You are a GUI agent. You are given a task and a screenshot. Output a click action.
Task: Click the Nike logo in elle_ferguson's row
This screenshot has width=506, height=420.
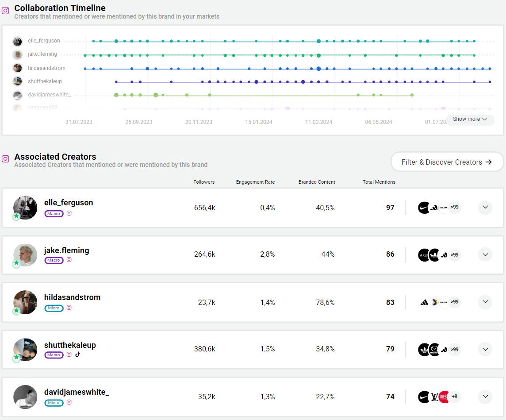[424, 208]
